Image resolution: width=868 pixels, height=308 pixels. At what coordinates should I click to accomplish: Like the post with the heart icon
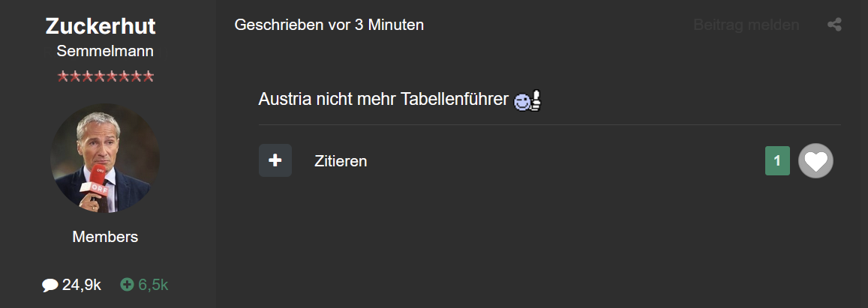click(815, 161)
